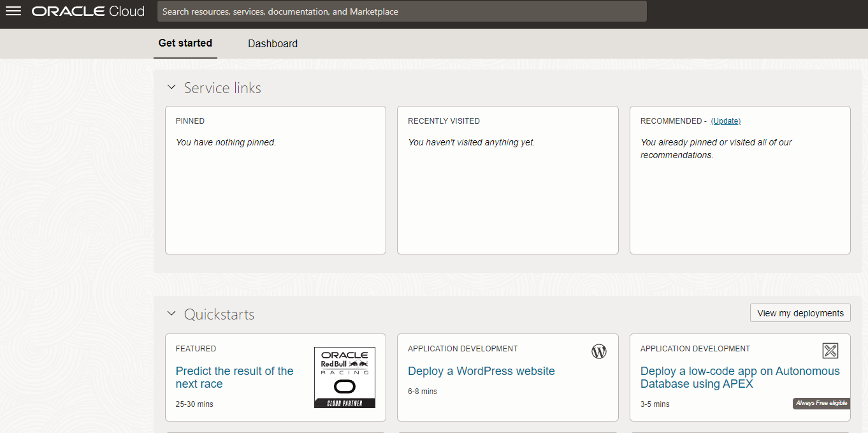The width and height of the screenshot is (868, 433).
Task: Open Deploy a WordPress website quickstart
Action: coord(481,371)
